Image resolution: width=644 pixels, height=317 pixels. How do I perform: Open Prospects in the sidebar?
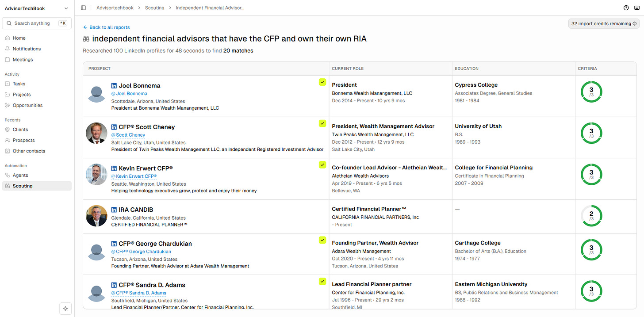point(37,140)
